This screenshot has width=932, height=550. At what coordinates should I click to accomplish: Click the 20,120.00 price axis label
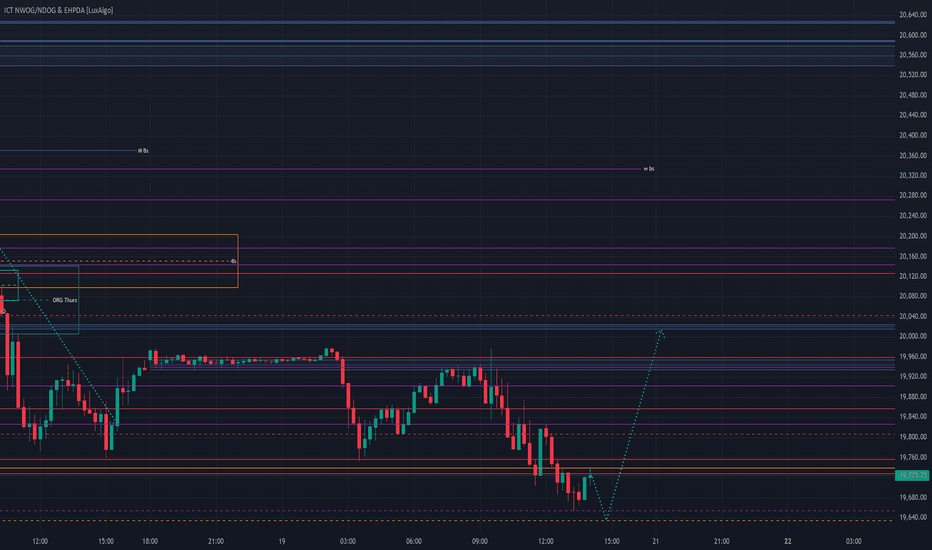pyautogui.click(x=913, y=276)
